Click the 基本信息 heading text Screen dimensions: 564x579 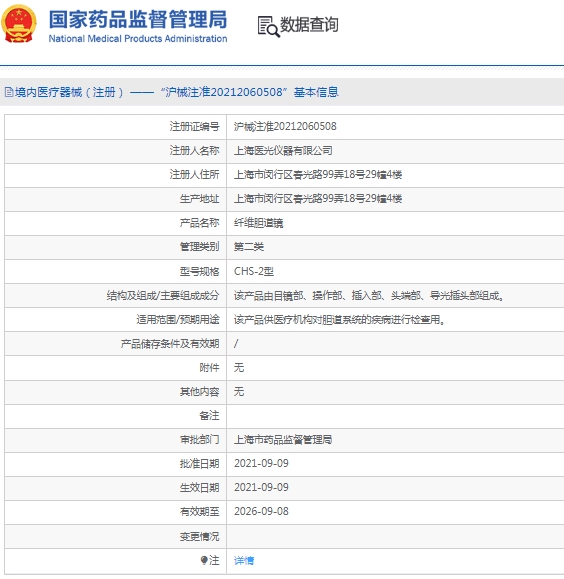pos(316,92)
